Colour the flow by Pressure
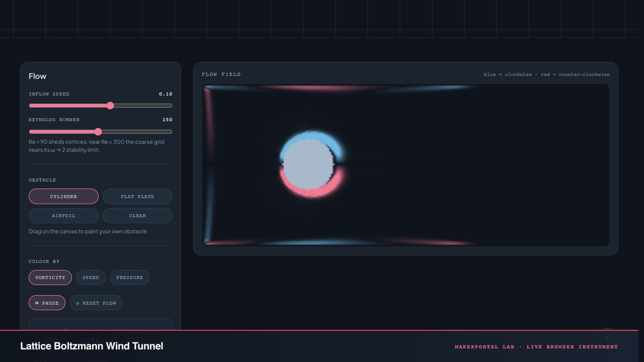Image resolution: width=644 pixels, height=362 pixels. pyautogui.click(x=129, y=278)
